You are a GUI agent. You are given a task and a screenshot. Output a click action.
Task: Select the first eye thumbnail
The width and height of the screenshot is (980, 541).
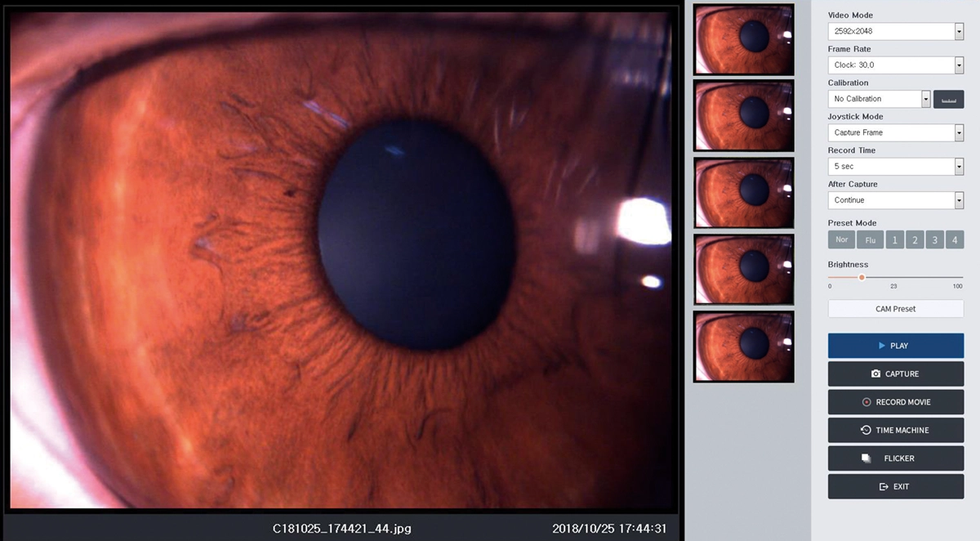coord(743,39)
